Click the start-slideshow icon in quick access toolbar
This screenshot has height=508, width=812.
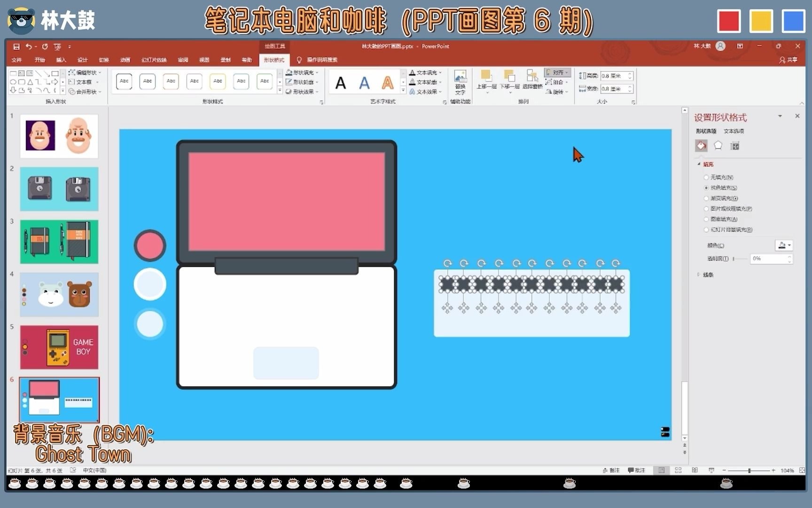[x=57, y=47]
